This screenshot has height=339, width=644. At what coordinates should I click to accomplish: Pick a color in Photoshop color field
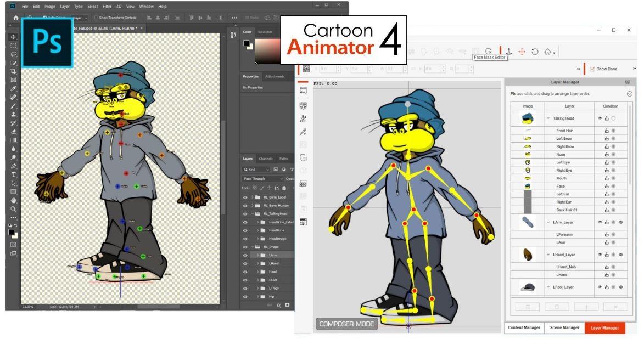(x=267, y=51)
